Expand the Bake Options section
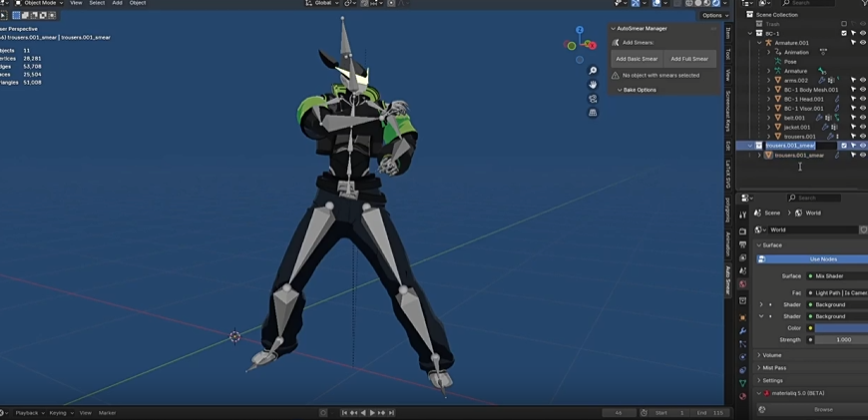 640,90
